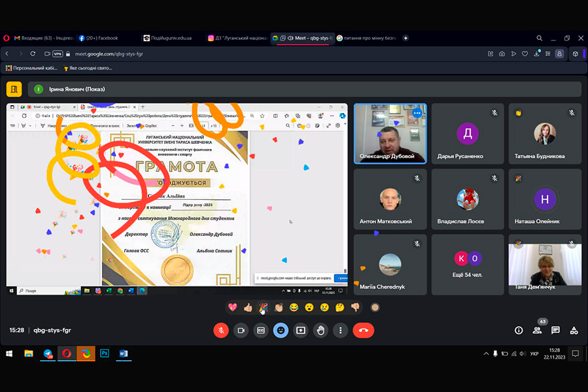588x392 pixels.
Task: Open options on Олександр Дубовой tile
Action: (417, 113)
